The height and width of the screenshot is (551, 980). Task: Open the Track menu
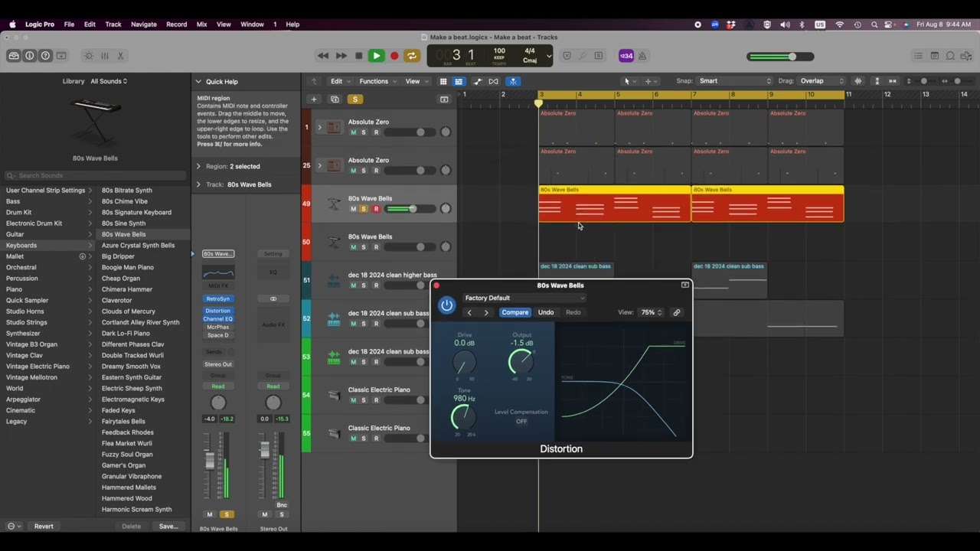click(113, 24)
